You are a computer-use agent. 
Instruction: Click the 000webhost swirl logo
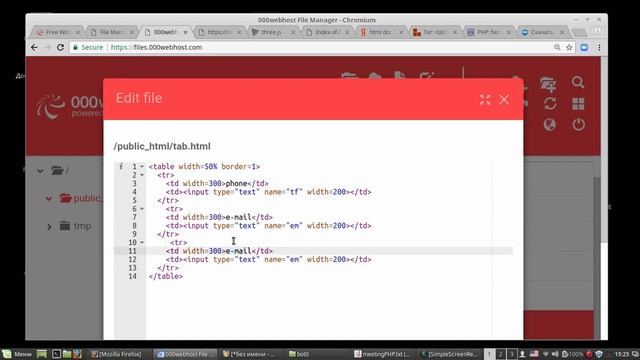pos(50,107)
